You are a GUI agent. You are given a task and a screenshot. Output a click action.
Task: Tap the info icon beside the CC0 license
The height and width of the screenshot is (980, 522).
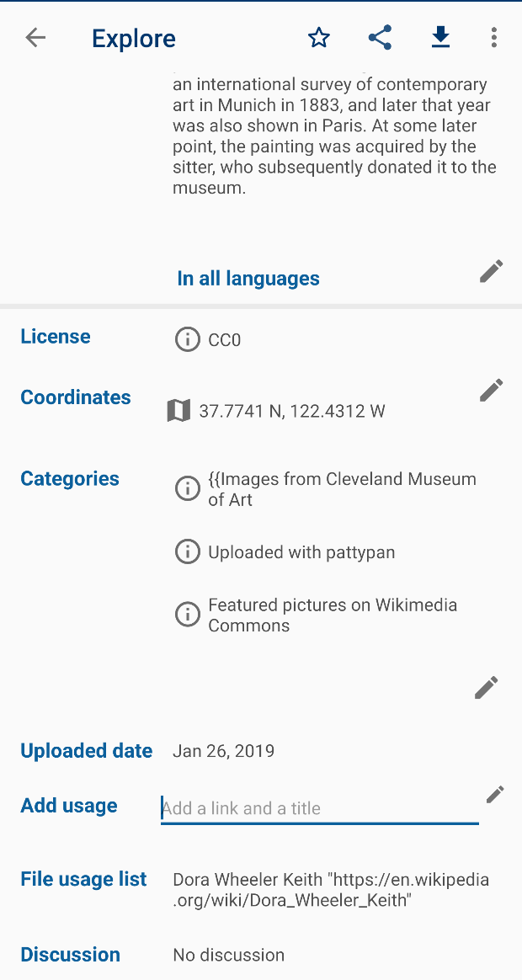(x=187, y=339)
